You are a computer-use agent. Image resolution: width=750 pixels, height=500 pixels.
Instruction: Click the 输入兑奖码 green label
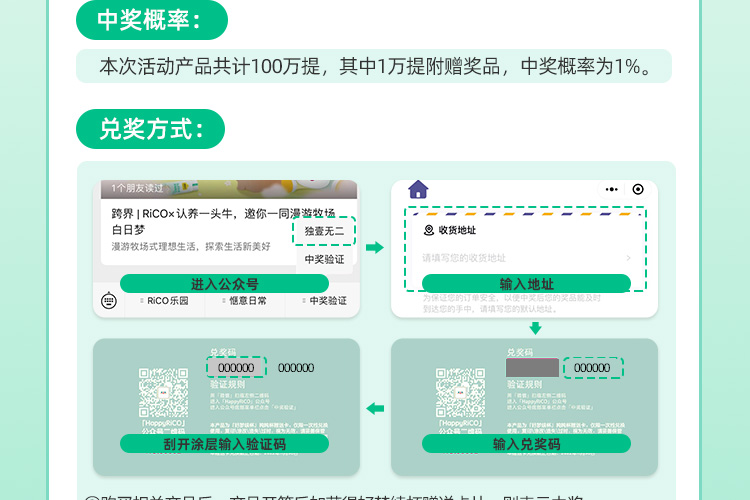click(526, 444)
